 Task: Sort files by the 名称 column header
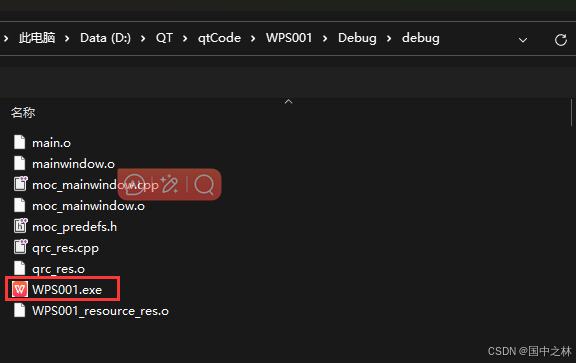tap(23, 112)
